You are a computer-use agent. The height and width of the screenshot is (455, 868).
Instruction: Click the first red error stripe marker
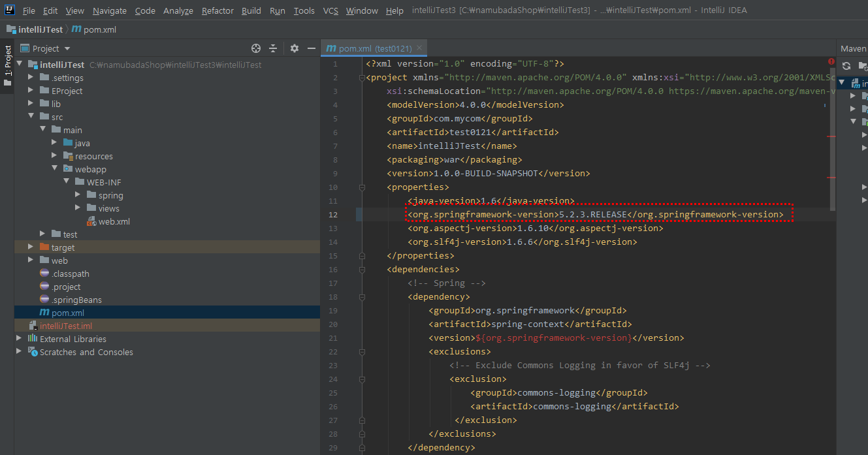point(831,136)
